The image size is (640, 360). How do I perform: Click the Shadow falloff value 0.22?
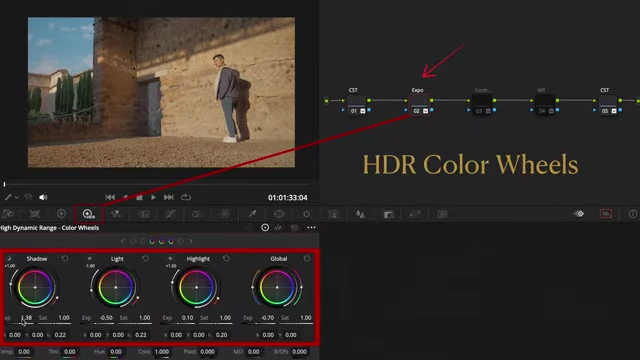tap(60, 335)
